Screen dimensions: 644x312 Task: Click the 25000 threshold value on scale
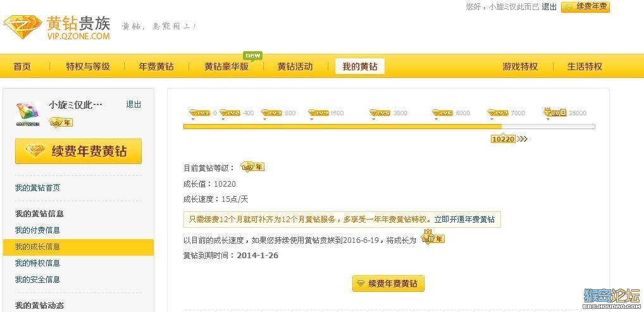pyautogui.click(x=578, y=113)
